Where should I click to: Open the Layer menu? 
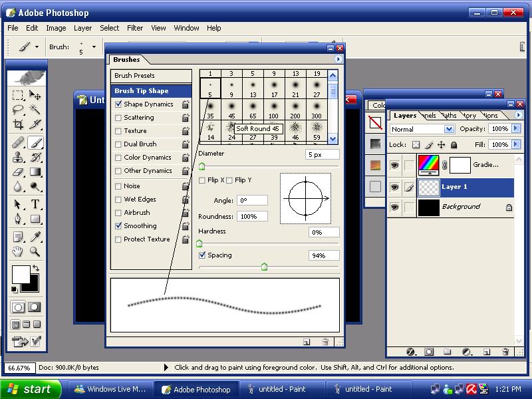coord(82,28)
